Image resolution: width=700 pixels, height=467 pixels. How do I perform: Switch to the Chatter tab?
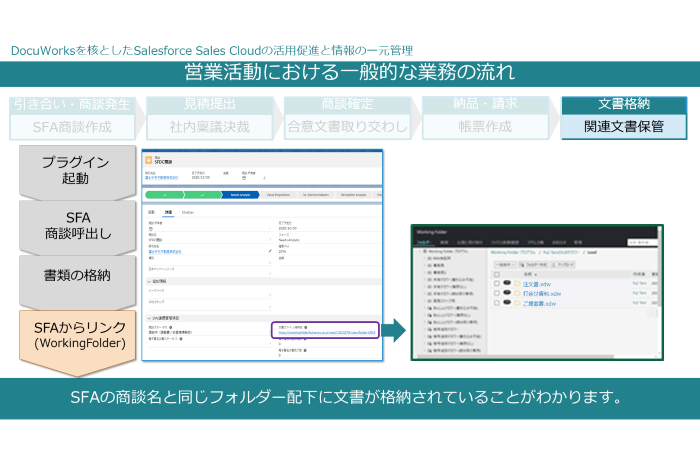point(188,212)
